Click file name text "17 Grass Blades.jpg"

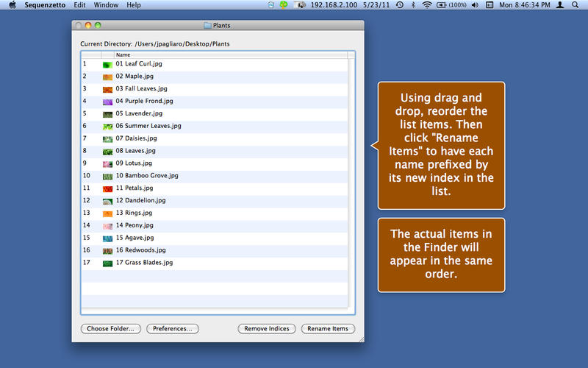coord(144,263)
